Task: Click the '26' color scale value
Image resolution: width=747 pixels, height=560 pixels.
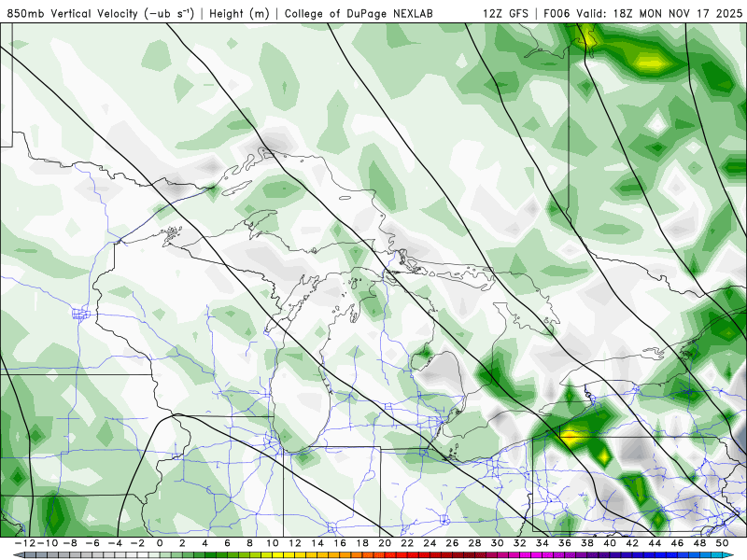Action: [x=453, y=543]
